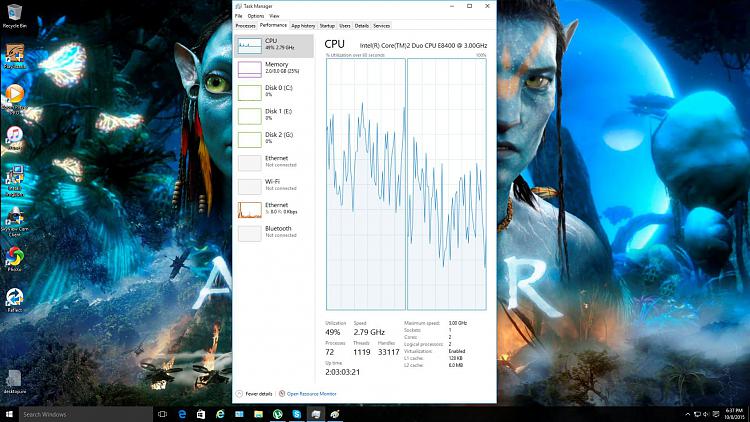Screen dimensions: 750x422
Task: Click the processes count 72
Action: coord(330,352)
